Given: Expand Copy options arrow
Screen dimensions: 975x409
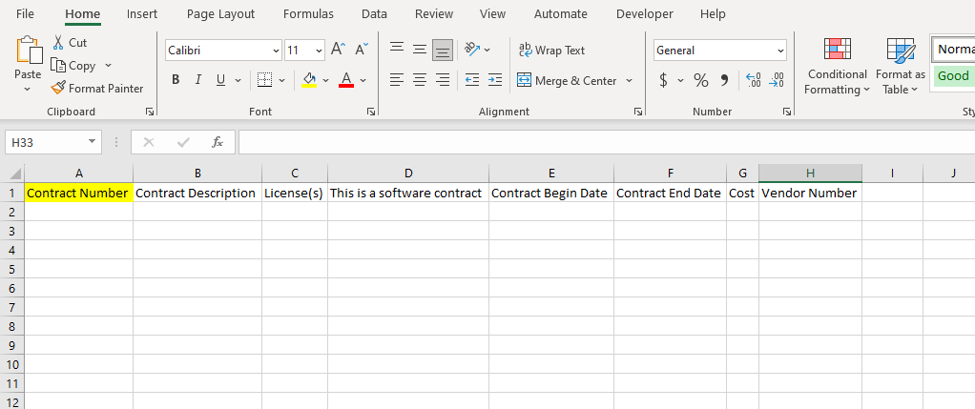Looking at the screenshot, I should (108, 65).
